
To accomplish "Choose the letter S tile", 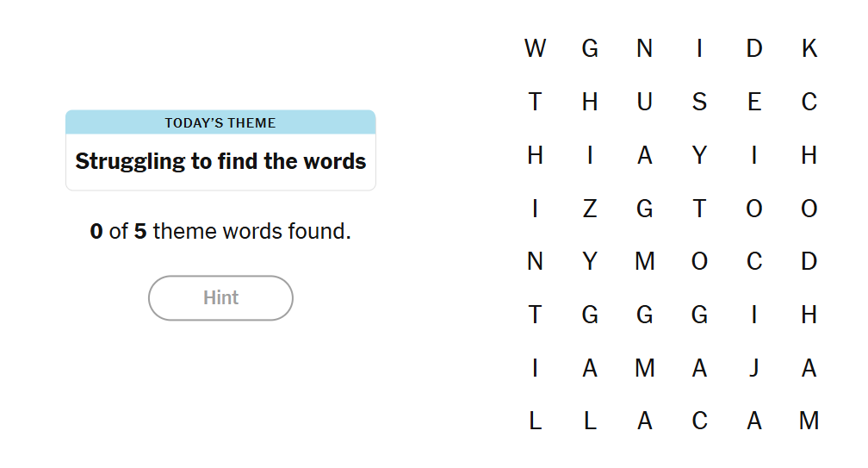I will (x=699, y=102).
